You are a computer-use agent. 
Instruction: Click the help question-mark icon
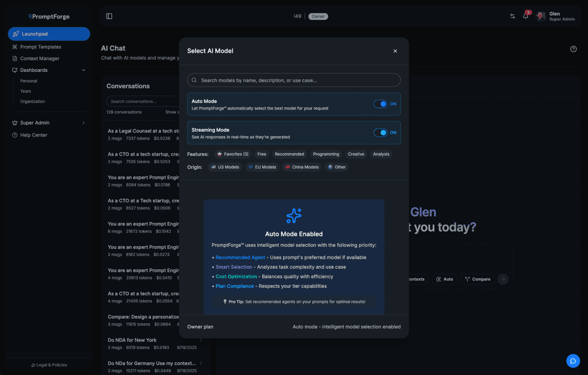[x=573, y=49]
